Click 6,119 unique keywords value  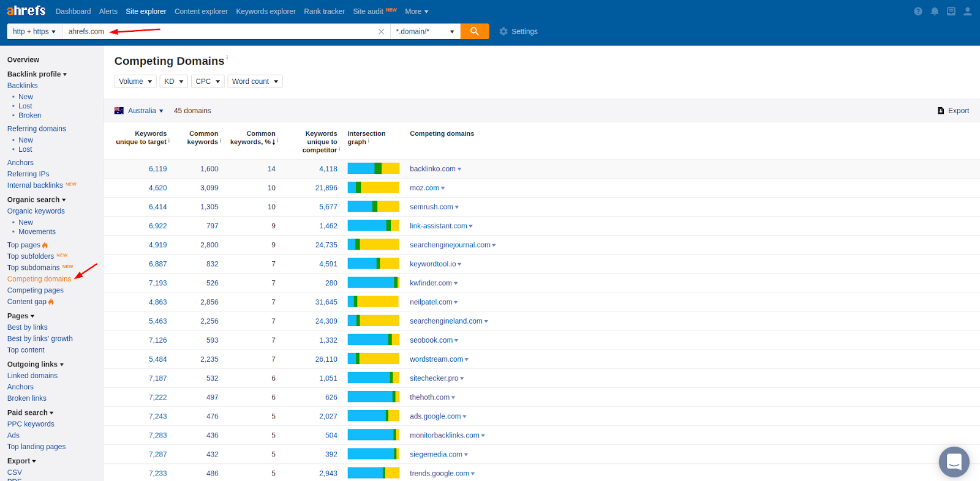157,169
